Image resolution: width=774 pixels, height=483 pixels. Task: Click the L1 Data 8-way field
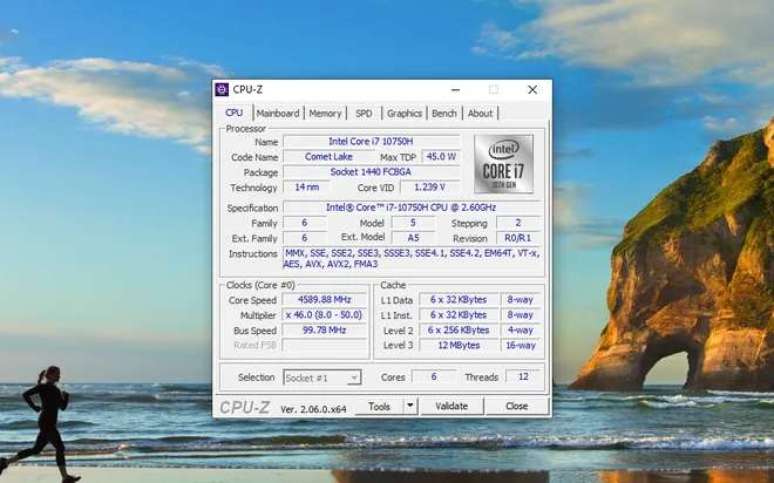point(521,300)
